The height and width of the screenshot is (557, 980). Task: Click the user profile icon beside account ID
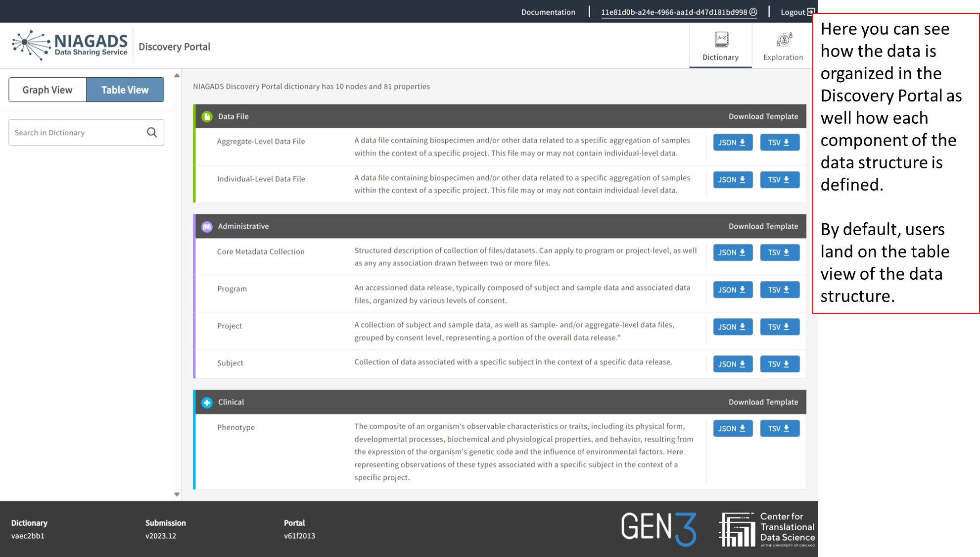tap(753, 12)
